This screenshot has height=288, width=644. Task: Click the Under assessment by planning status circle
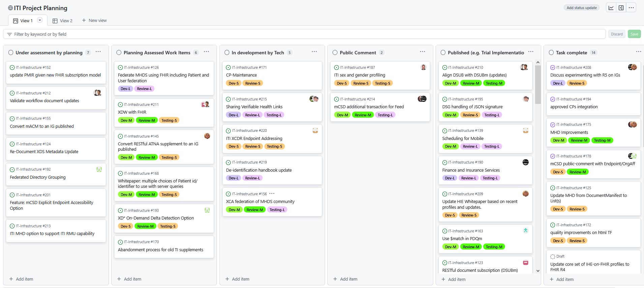point(11,53)
